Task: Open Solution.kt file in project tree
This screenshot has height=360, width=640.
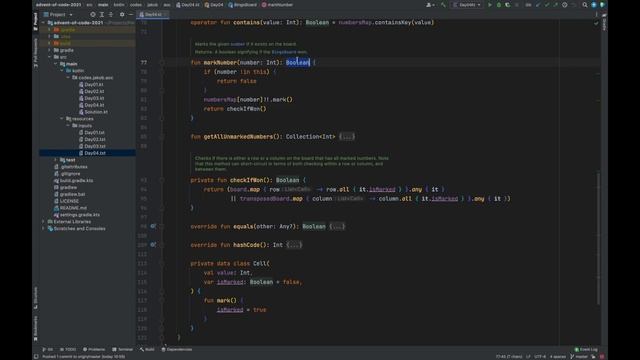Action: coord(93,112)
